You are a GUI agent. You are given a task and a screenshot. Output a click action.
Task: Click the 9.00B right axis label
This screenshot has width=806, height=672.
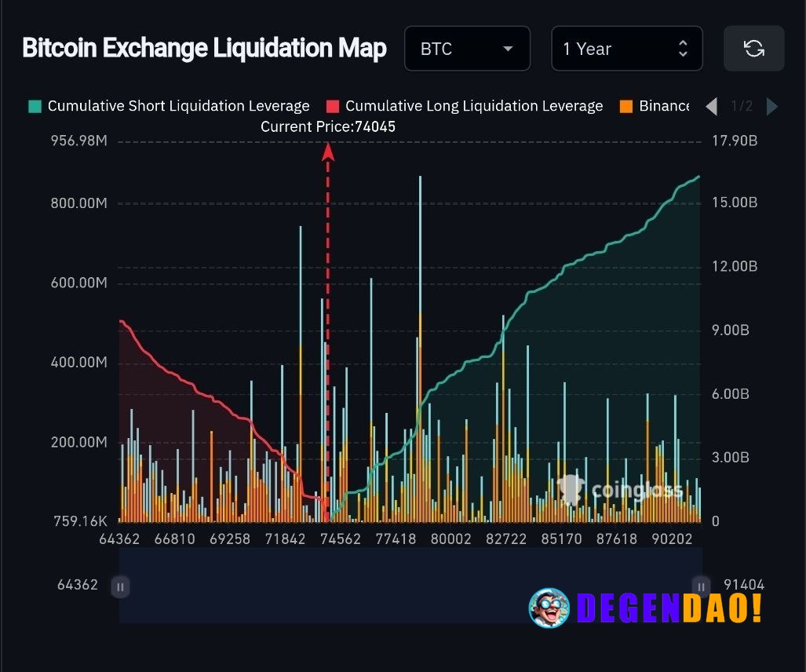point(731,330)
